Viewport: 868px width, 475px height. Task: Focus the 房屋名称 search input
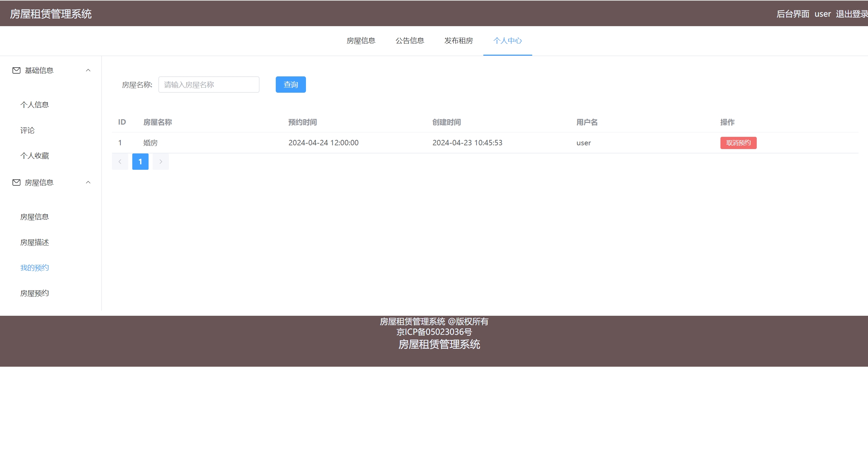point(209,85)
